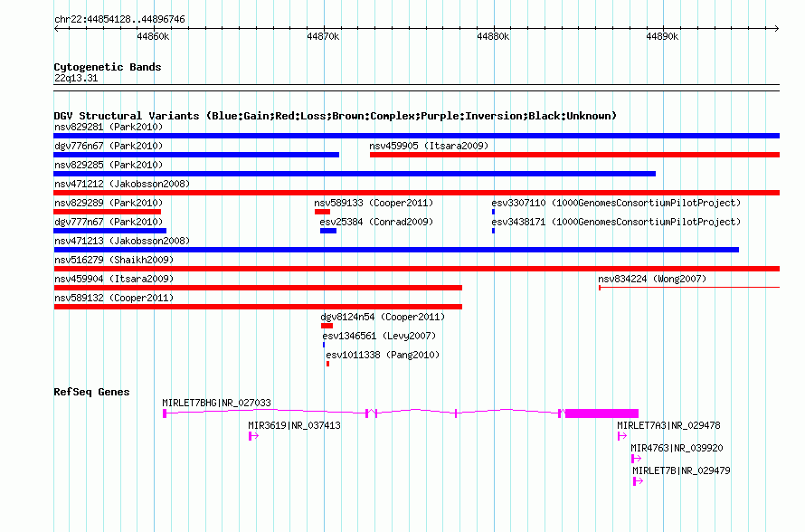Open the nsv459905 (Itsara2009) variant label
The width and height of the screenshot is (805, 532).
click(x=429, y=146)
